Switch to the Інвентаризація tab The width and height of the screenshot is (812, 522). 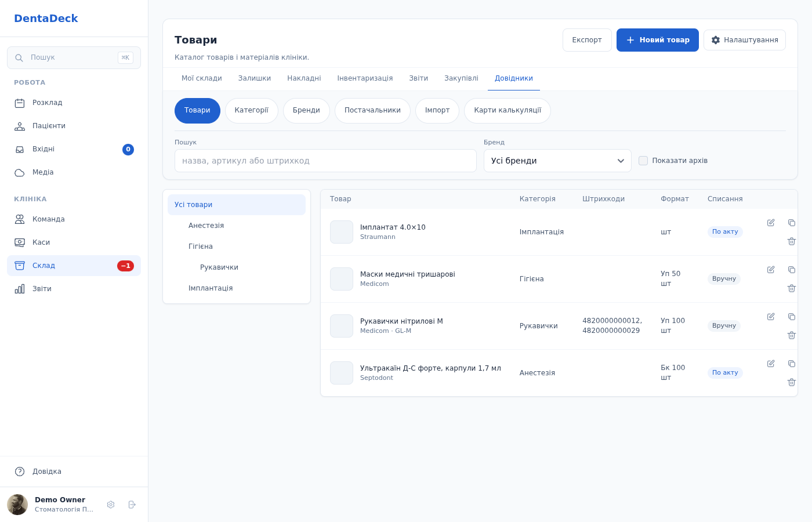pos(365,78)
